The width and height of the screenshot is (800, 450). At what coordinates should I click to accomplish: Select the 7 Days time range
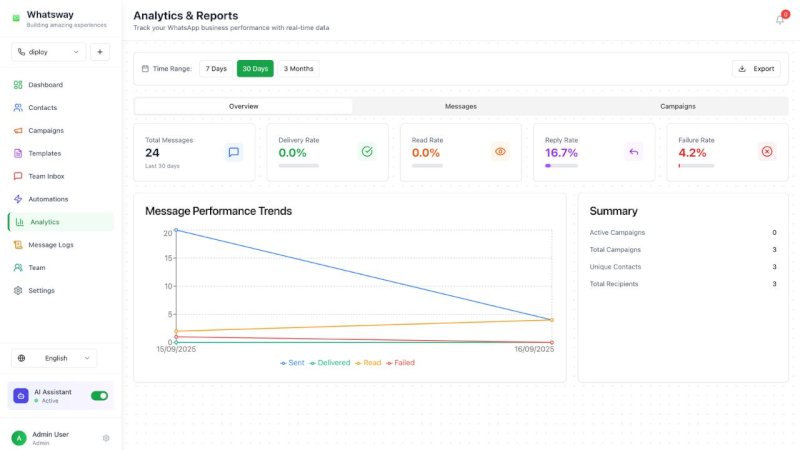pos(216,69)
